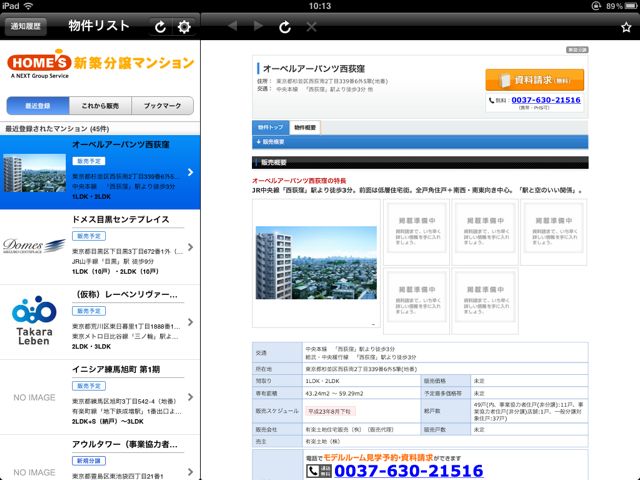640x480 pixels.
Task: Select (仮称)レーベンリヴァー listing title
Action: tap(125, 294)
